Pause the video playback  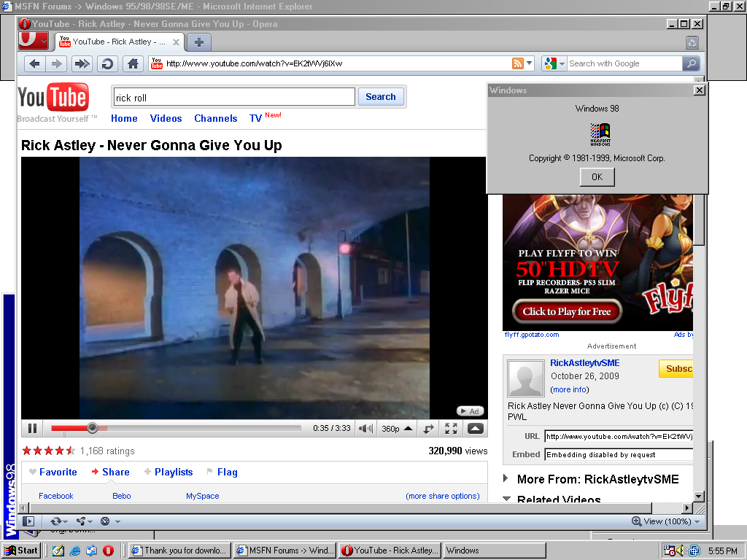(x=32, y=429)
